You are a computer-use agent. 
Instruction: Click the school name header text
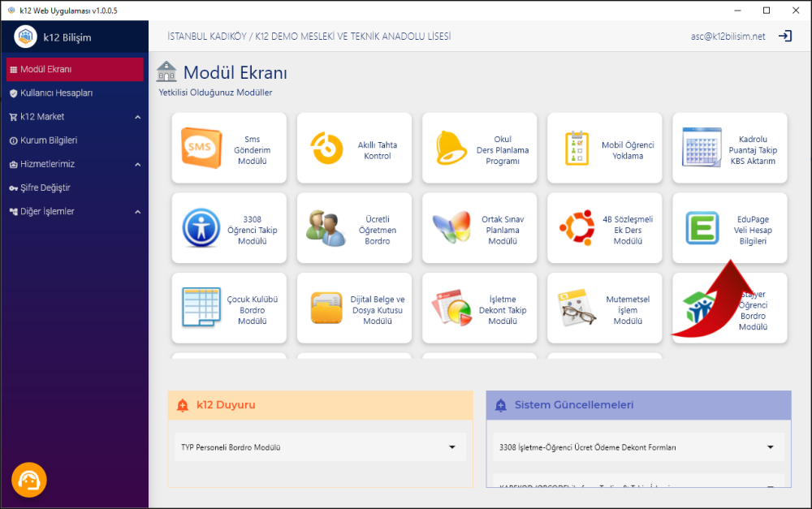click(x=309, y=37)
